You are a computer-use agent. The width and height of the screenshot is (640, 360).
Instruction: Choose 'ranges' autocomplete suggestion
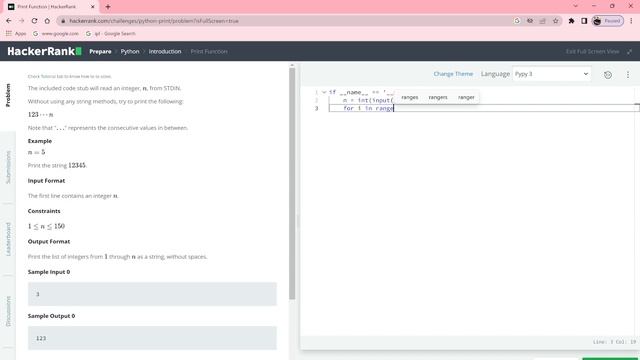coord(409,97)
